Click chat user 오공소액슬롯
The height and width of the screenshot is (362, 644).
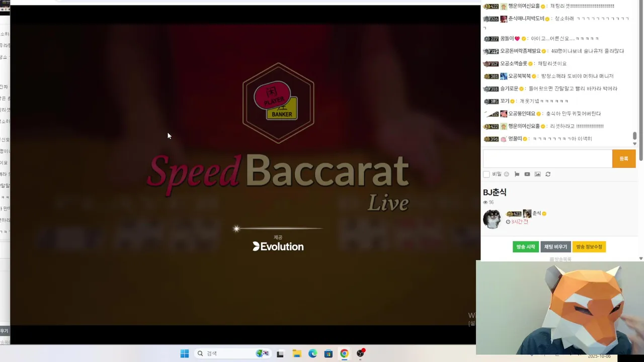tap(514, 63)
